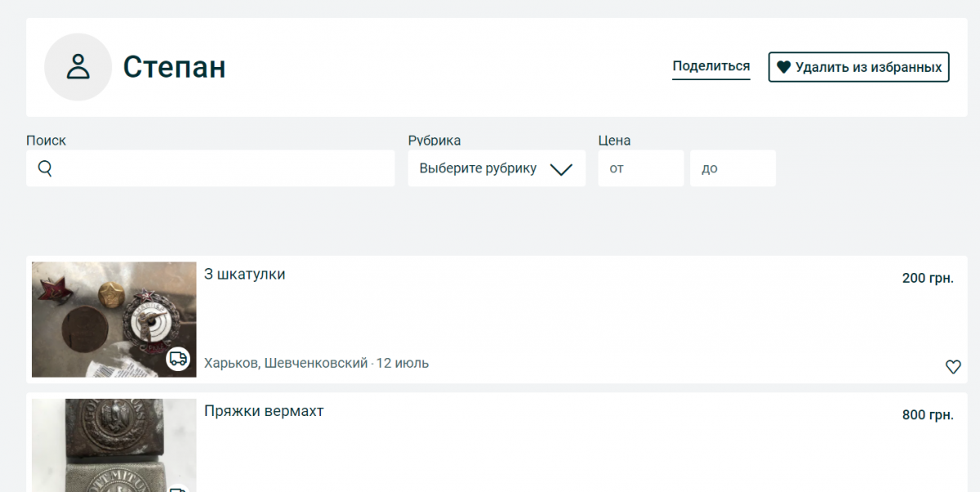Click the delivery truck icon on З шкатулки photo
This screenshot has height=492, width=980.
(178, 359)
